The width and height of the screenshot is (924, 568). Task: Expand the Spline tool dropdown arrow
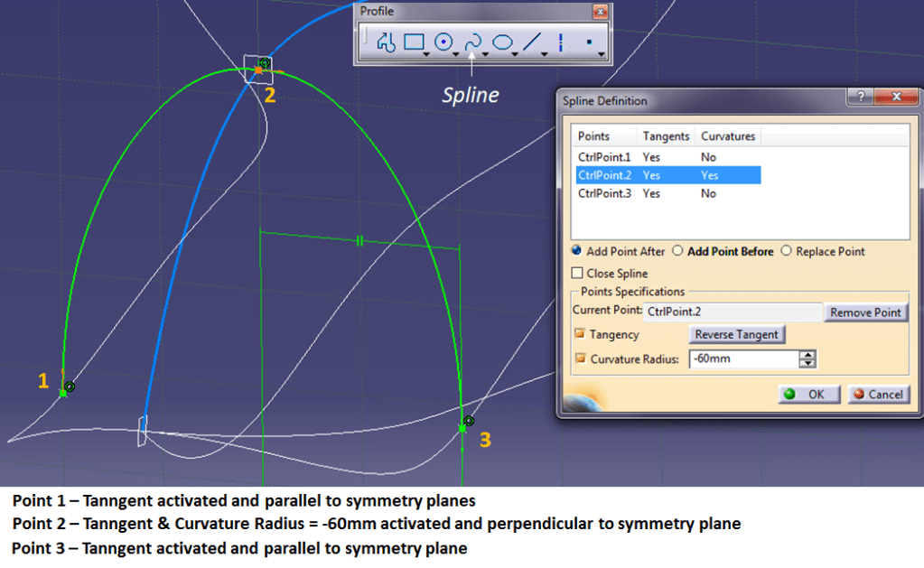click(x=486, y=54)
